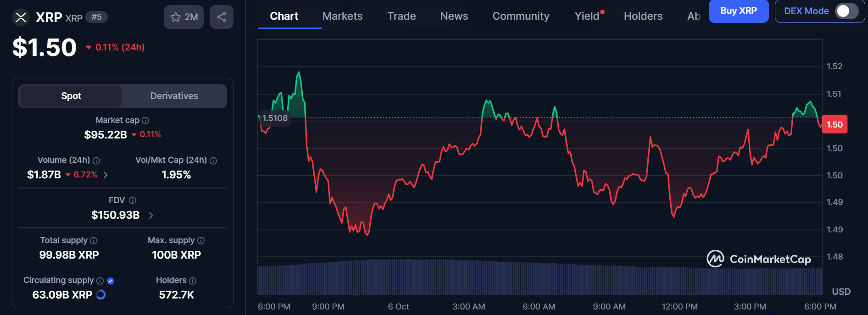Click the USD currency label
Screen dimensions: 868x315
(x=841, y=292)
